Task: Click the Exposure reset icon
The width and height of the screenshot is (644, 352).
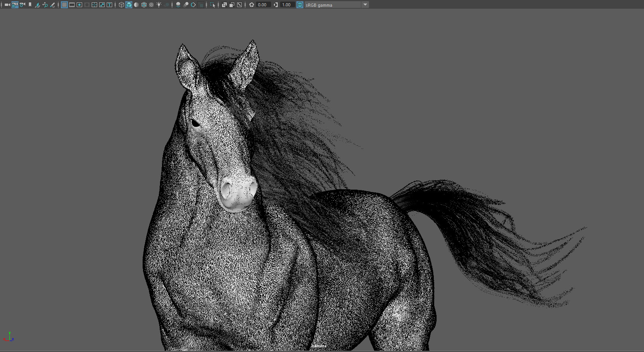Action: coord(252,5)
